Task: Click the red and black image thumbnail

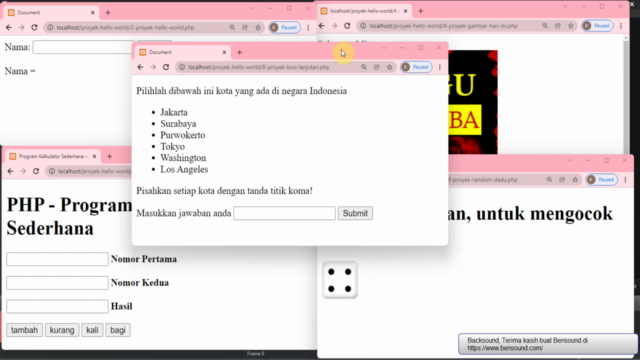Action: point(473,102)
